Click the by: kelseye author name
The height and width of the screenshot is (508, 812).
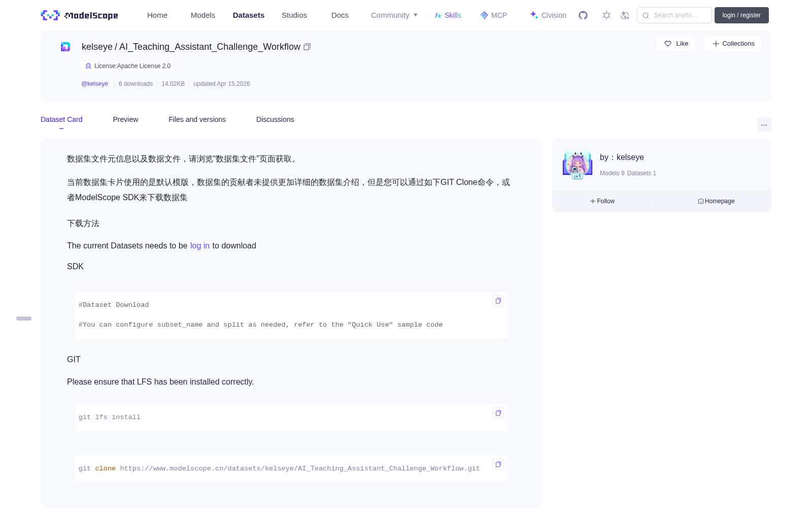click(x=622, y=157)
